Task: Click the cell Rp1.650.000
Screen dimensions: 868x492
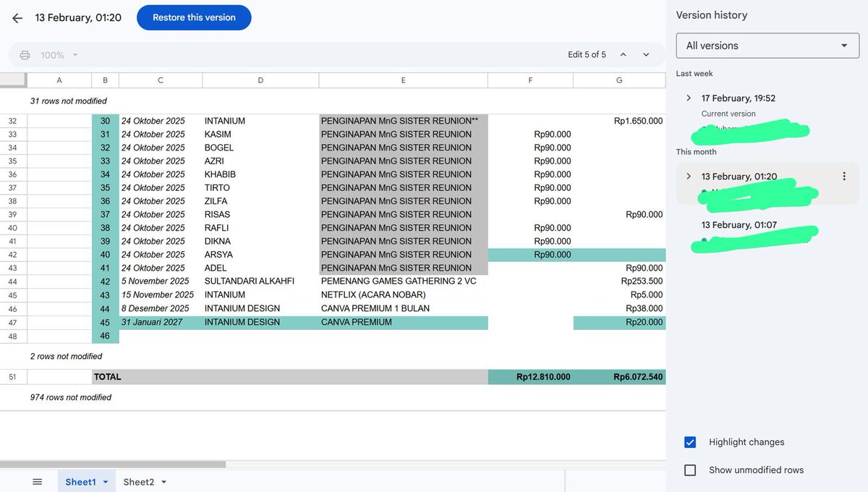Action: pyautogui.click(x=619, y=121)
